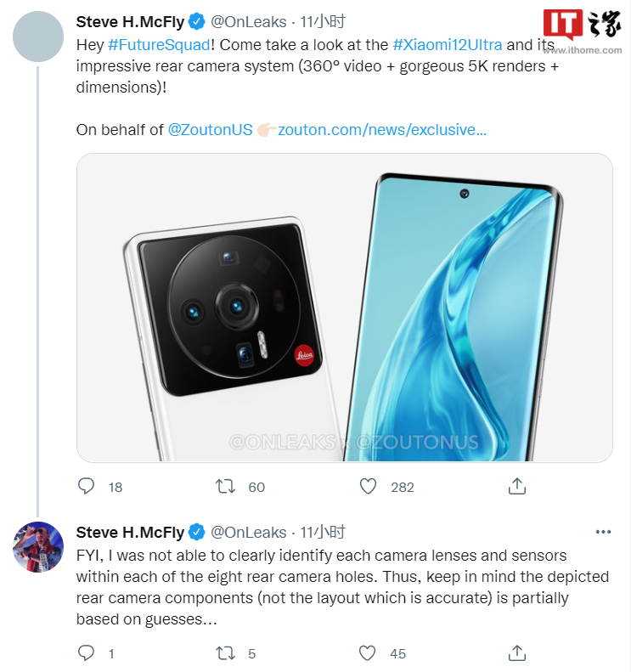Like the first tweet with 282 likes
Image resolution: width=631 pixels, height=672 pixels.
(x=368, y=487)
